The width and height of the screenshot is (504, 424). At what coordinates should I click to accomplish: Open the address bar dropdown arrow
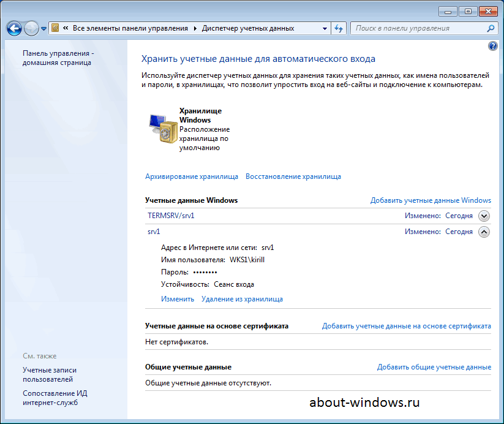coord(325,28)
